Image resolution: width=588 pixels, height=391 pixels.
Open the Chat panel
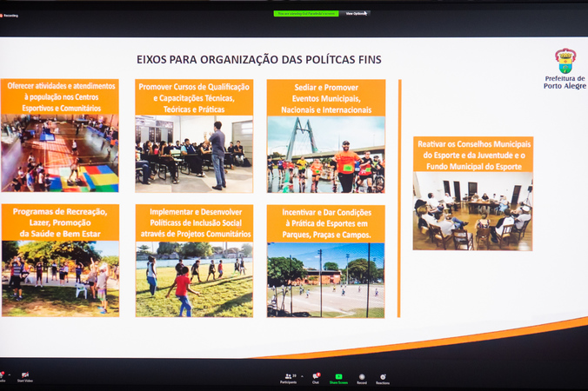(x=316, y=379)
